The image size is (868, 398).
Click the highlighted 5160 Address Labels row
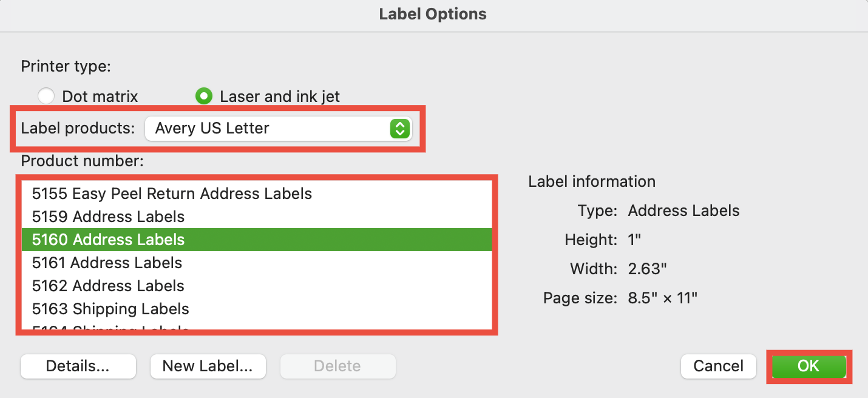[108, 240]
